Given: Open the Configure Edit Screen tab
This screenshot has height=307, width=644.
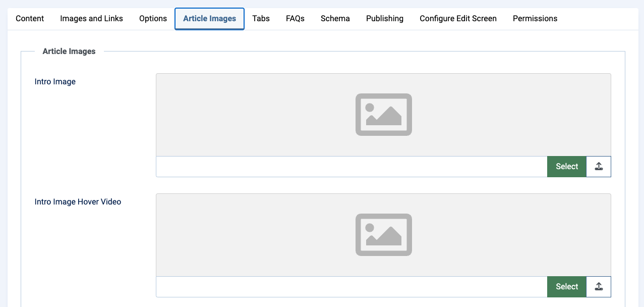Looking at the screenshot, I should (458, 19).
